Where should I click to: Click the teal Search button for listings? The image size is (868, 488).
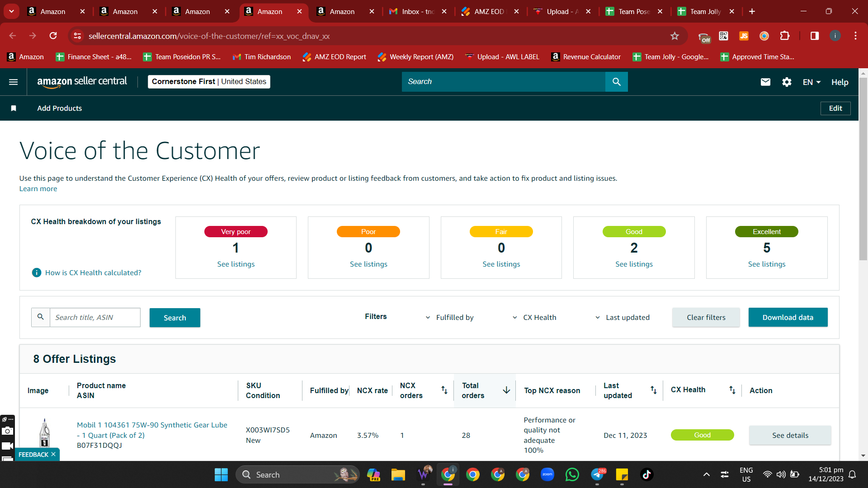click(175, 318)
